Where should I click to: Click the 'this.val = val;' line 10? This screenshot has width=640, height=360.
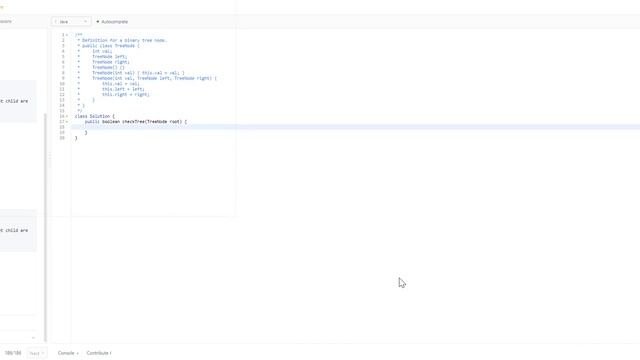tap(121, 84)
